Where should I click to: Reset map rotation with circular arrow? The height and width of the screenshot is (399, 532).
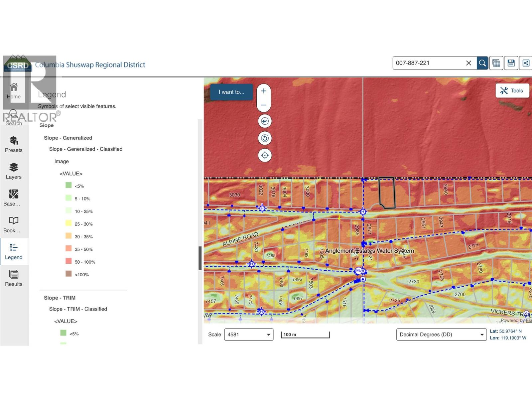click(265, 138)
